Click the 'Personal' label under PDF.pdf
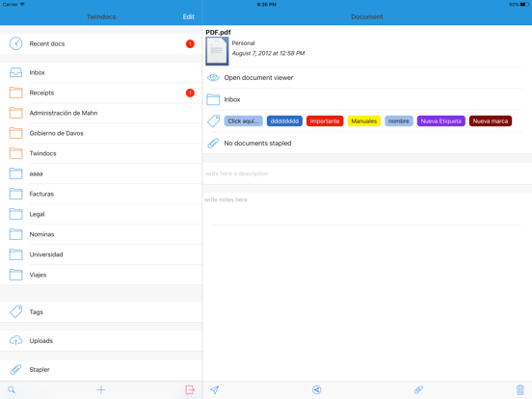This screenshot has height=399, width=532. (x=243, y=43)
